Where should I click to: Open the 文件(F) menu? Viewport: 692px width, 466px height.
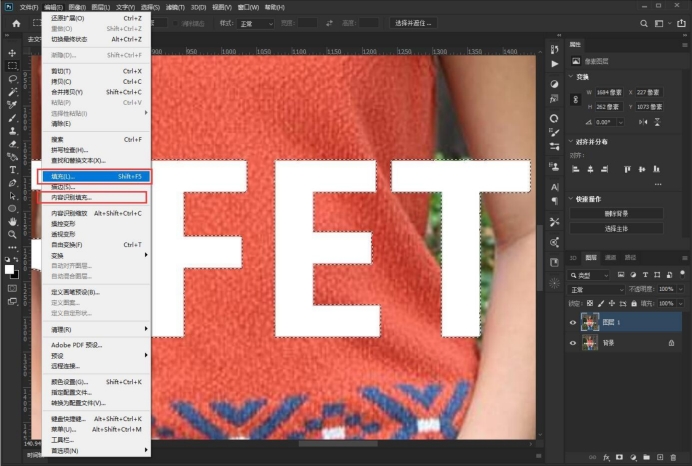(x=29, y=7)
